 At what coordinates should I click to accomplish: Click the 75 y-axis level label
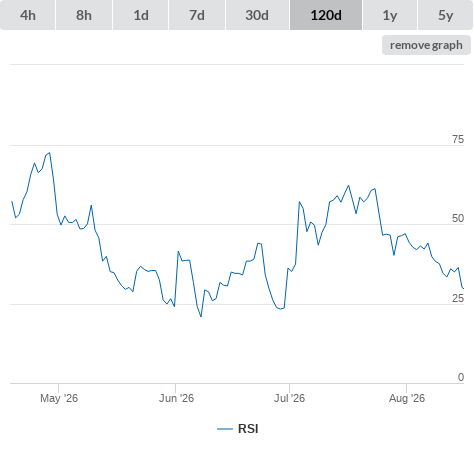coord(458,139)
